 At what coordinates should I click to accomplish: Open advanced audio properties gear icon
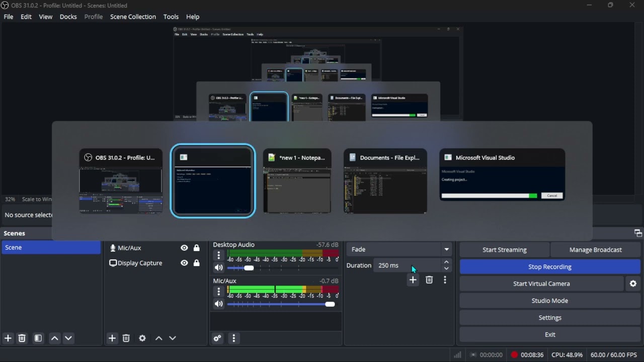[217, 338]
